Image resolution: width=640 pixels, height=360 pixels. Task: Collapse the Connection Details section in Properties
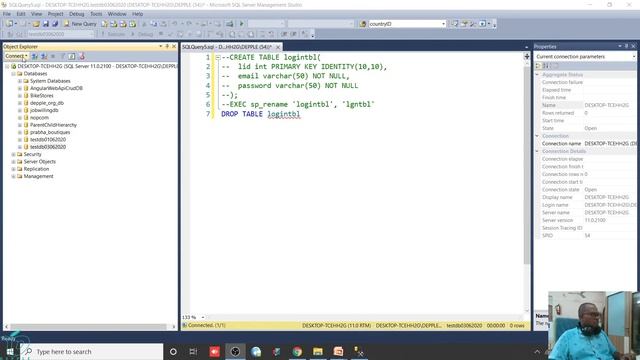538,151
